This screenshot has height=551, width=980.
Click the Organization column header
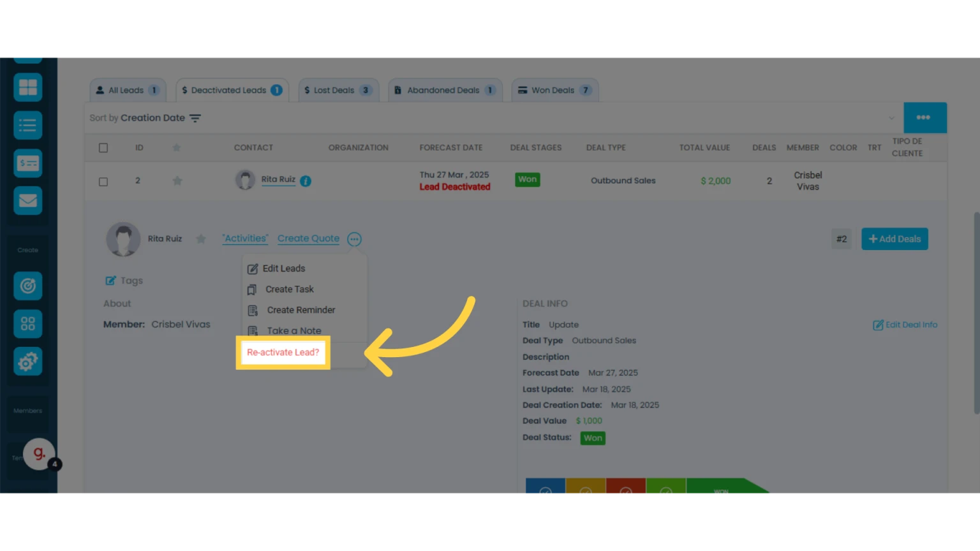(x=359, y=148)
